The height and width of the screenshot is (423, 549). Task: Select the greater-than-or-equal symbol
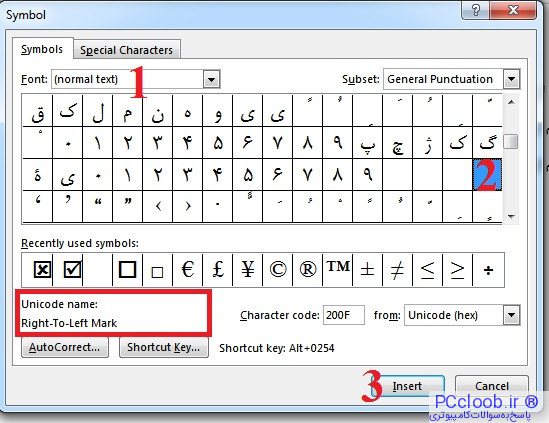pyautogui.click(x=457, y=270)
